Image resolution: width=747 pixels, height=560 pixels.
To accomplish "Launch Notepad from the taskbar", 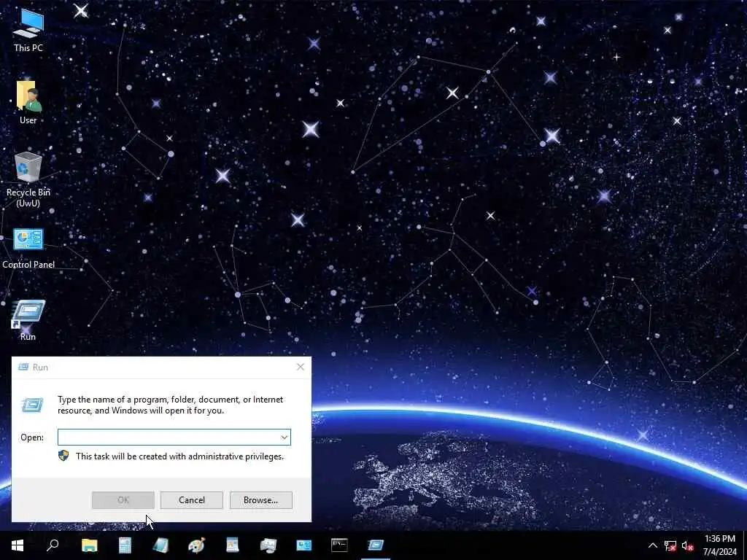I will pos(160,545).
